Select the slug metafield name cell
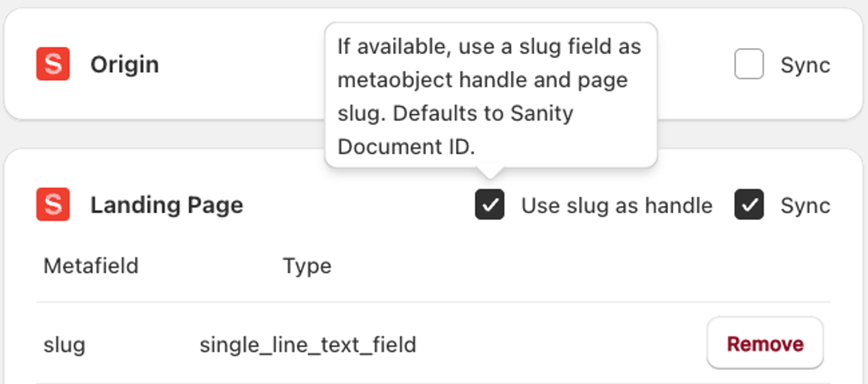 [64, 345]
